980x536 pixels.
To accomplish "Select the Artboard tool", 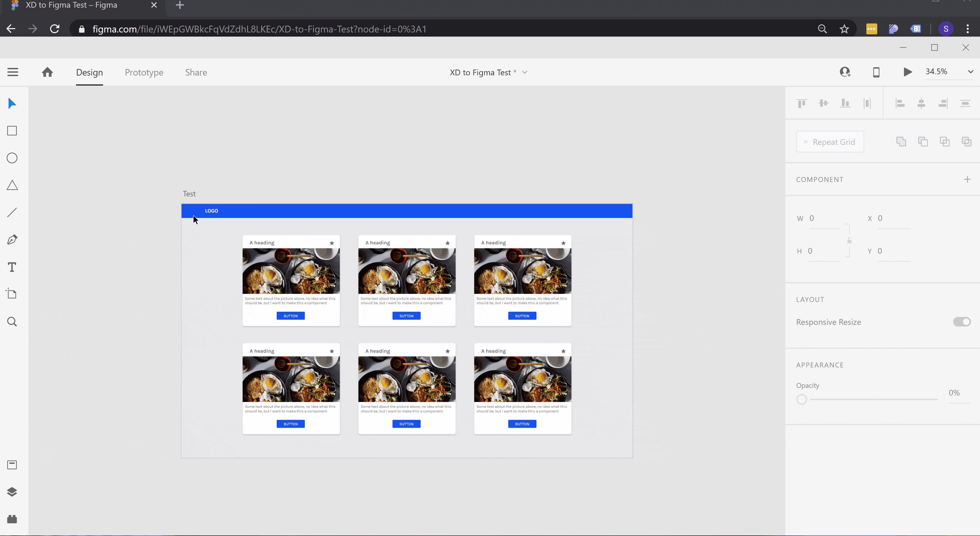I will [12, 294].
